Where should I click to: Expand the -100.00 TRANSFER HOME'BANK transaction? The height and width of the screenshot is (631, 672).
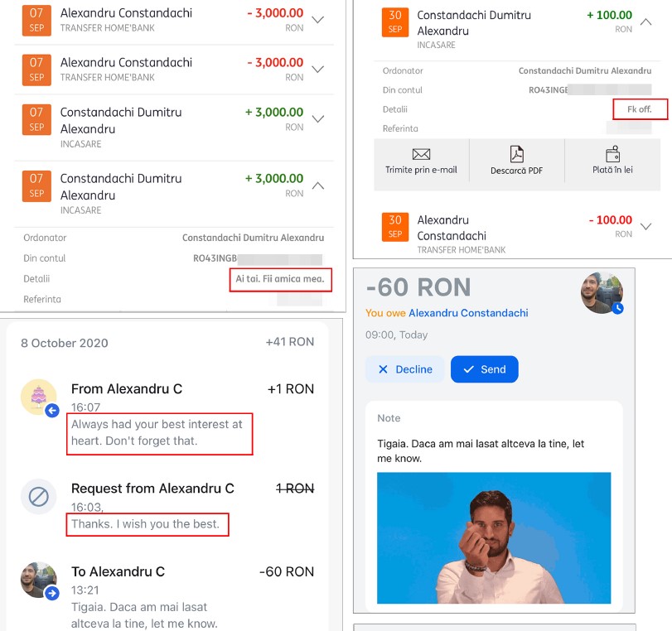[x=645, y=226]
